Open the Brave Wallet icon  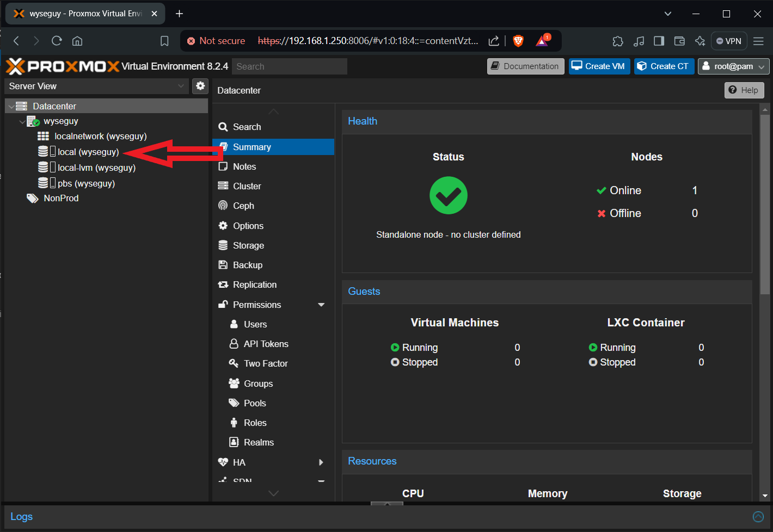coord(679,41)
